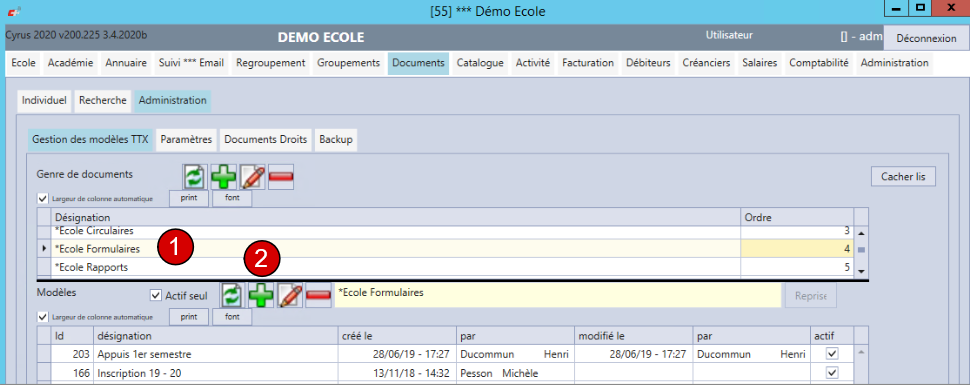Image resolution: width=970 pixels, height=385 pixels.
Task: Click print button for Genre de documents
Action: click(x=189, y=199)
